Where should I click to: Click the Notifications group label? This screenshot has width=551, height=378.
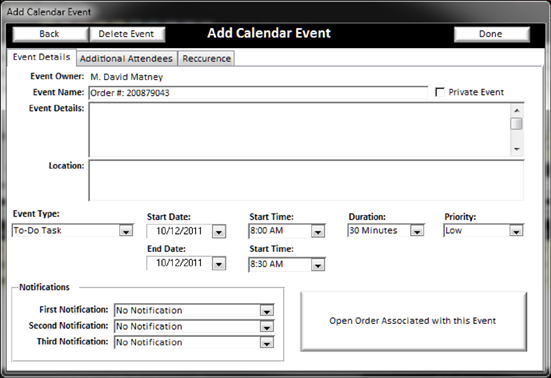44,287
